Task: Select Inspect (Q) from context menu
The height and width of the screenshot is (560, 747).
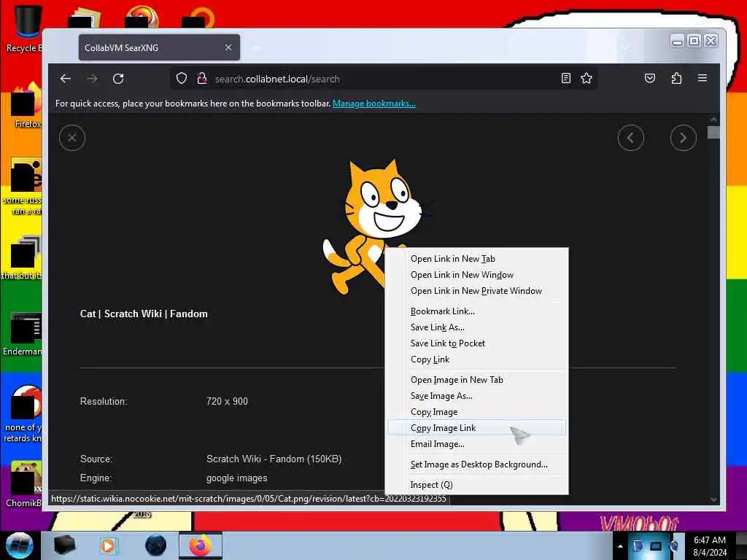Action: (x=476, y=485)
